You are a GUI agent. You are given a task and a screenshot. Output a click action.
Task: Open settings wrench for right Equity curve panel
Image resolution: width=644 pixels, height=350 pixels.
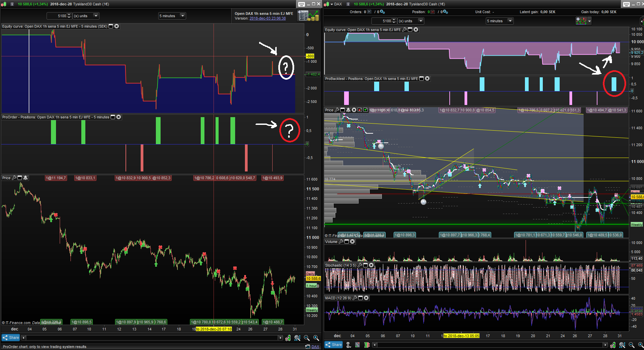[404, 30]
